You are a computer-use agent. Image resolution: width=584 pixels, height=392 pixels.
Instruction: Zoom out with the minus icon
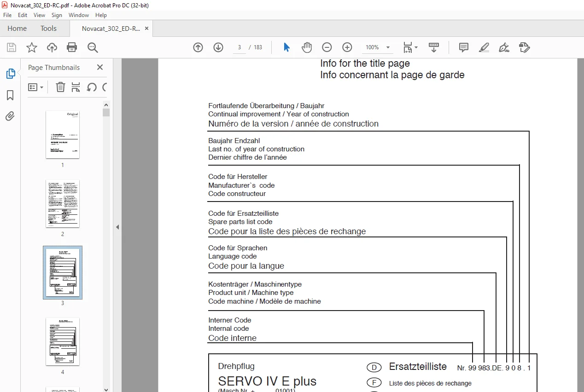(327, 47)
